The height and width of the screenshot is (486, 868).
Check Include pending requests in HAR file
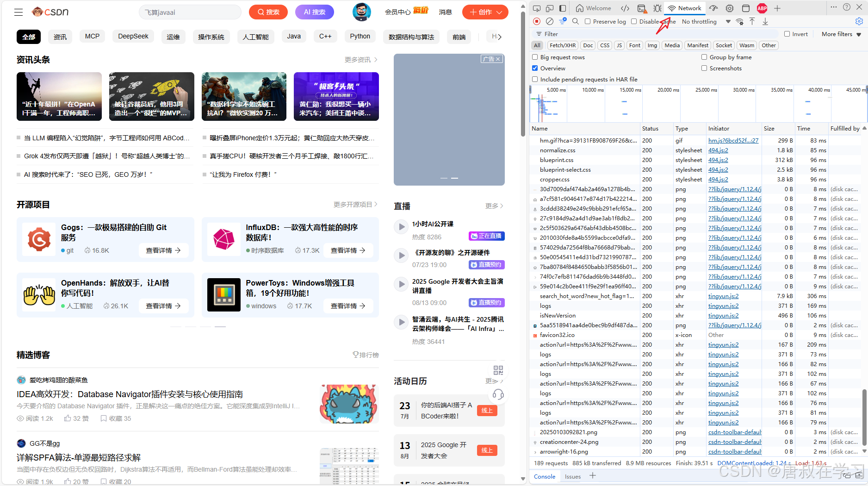[535, 79]
